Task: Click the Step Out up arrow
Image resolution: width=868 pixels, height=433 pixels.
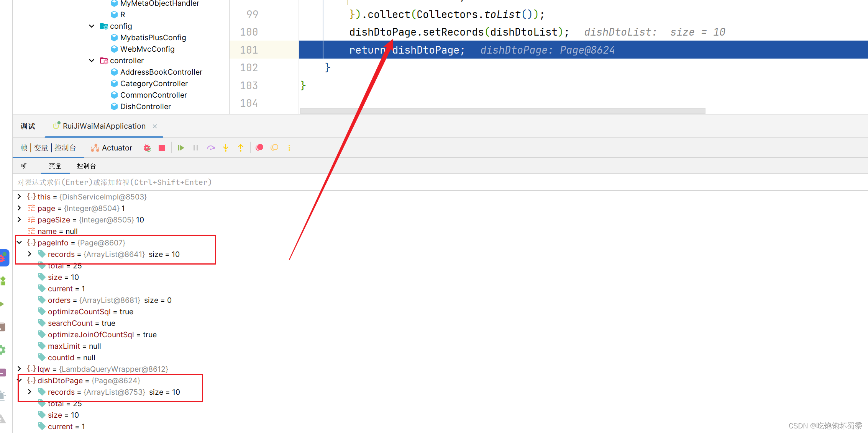Action: click(x=241, y=148)
